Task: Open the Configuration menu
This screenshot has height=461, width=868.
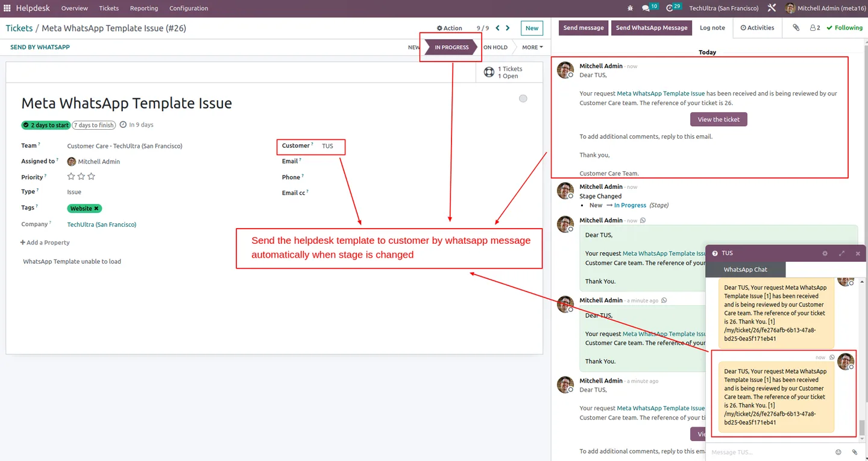Action: [x=189, y=8]
